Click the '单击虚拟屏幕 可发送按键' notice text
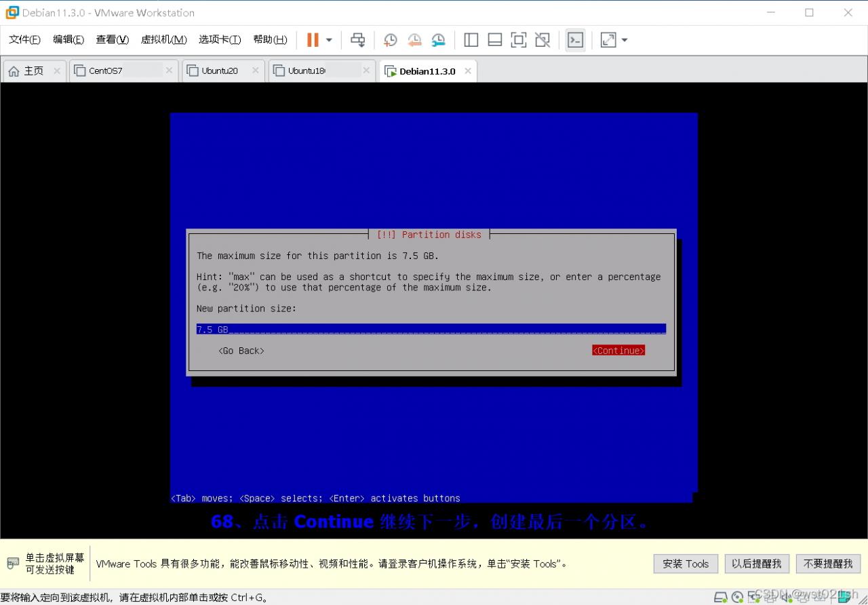The image size is (868, 605). 55,564
